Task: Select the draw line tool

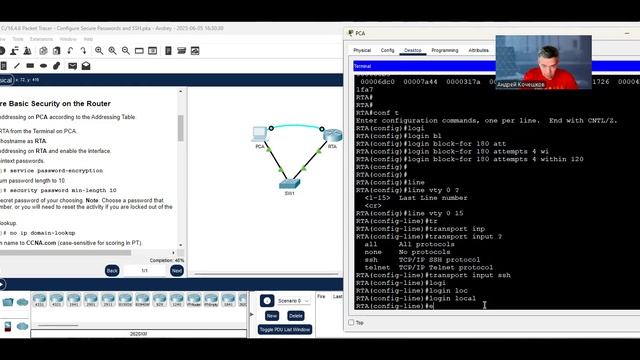Action: click(17, 66)
